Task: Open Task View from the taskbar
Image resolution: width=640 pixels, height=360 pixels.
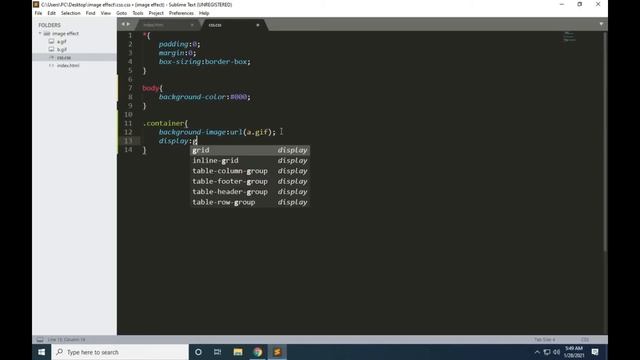Action: pos(218,352)
